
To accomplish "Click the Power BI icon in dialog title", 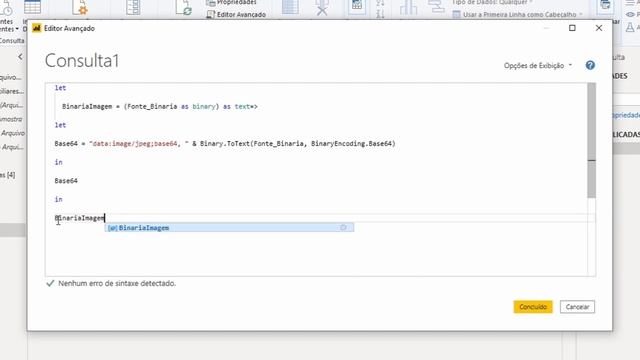I will (37, 28).
